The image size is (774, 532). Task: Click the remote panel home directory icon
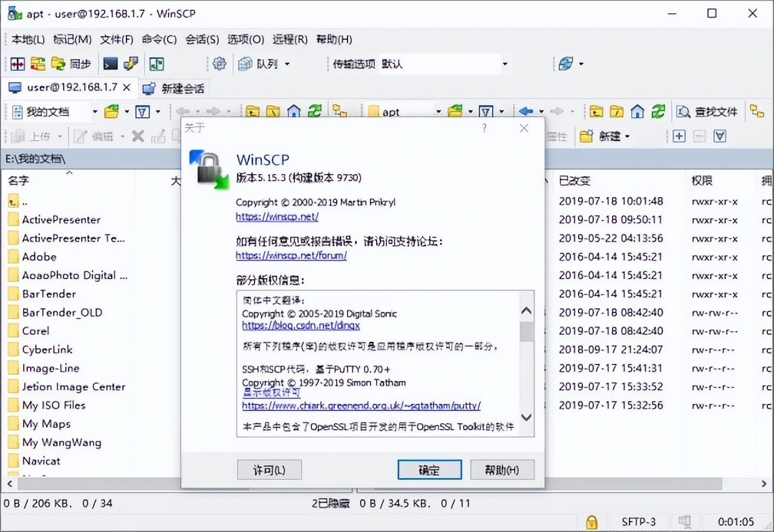coord(637,111)
